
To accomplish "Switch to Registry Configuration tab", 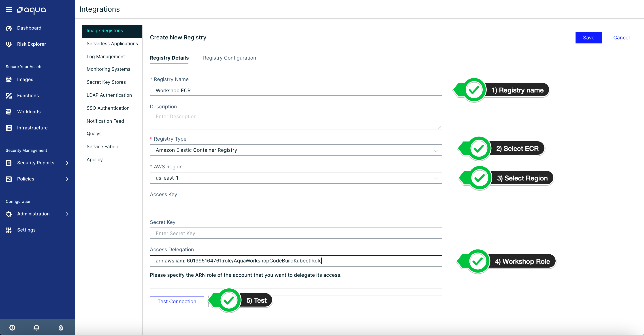I will click(x=229, y=58).
